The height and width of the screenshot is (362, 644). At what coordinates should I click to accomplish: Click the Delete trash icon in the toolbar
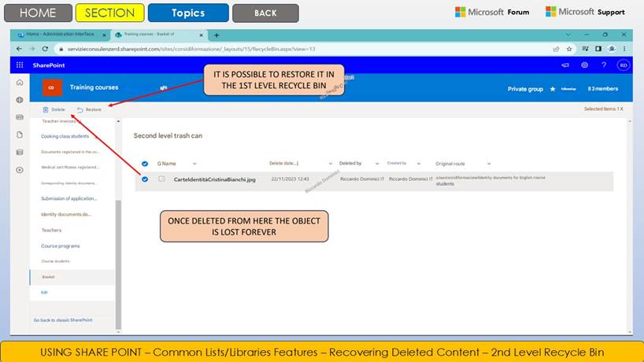(46, 109)
